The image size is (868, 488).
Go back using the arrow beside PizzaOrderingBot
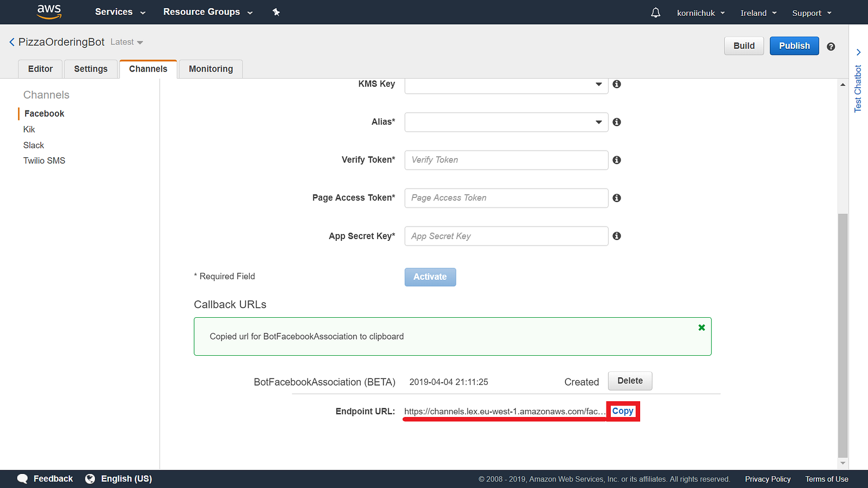pyautogui.click(x=12, y=42)
